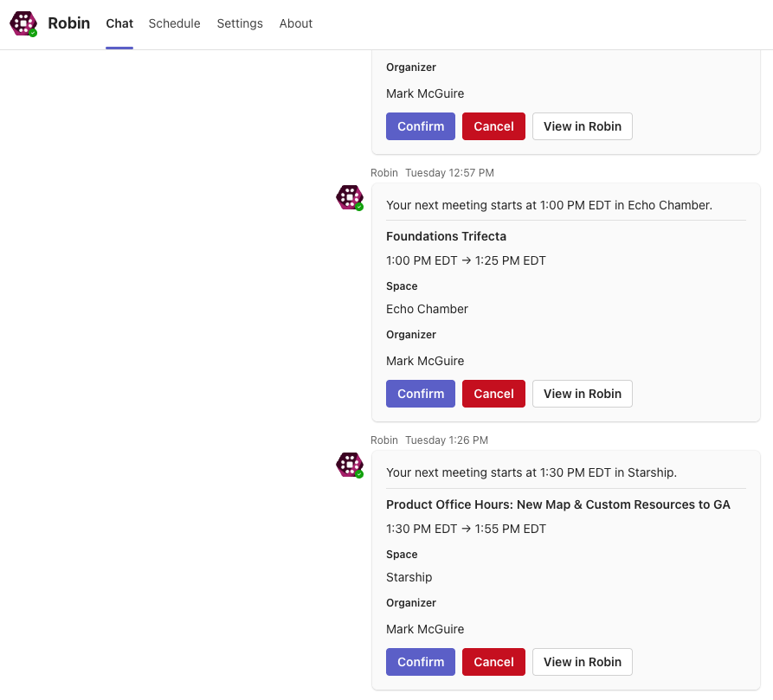Click the Foundations Trifecta title
Image resolution: width=773 pixels, height=700 pixels.
[446, 236]
